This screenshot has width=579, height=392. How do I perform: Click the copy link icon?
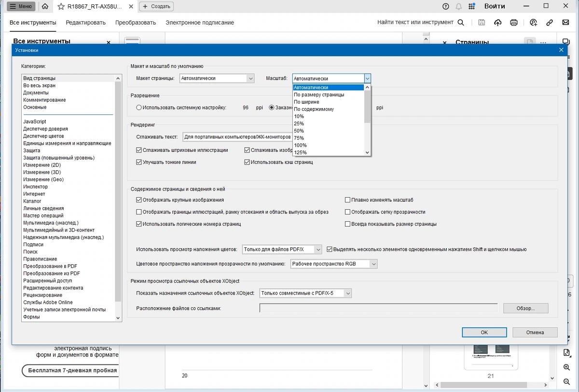click(x=550, y=22)
